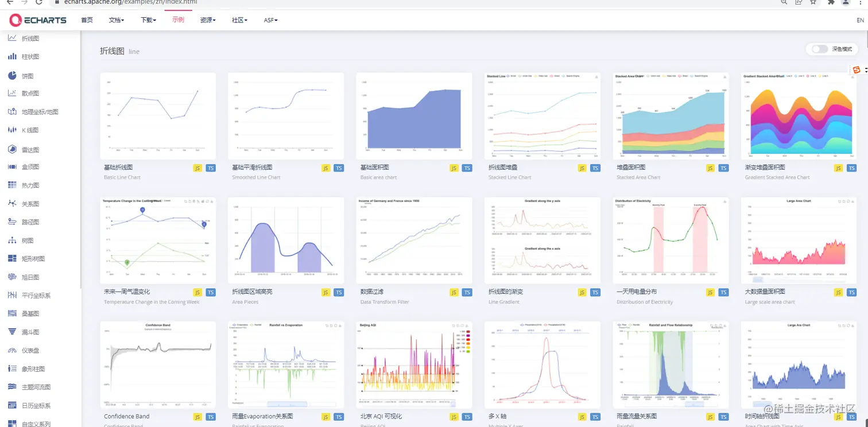Click the "Area Pieces" subtitle text
The height and width of the screenshot is (427, 868).
pos(245,302)
